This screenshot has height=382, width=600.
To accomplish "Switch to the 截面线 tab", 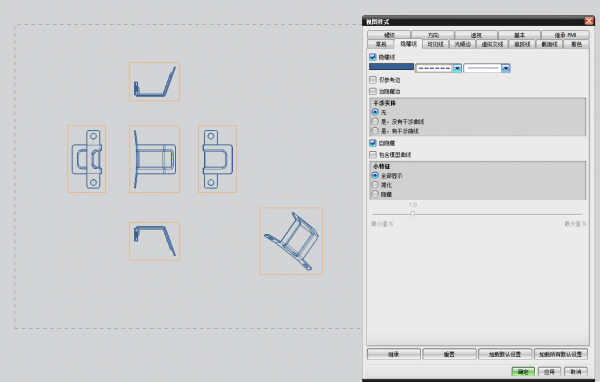I will pyautogui.click(x=549, y=44).
